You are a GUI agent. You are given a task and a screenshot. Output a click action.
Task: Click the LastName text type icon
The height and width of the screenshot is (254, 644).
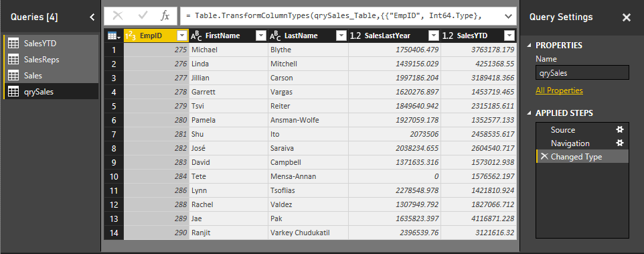click(275, 36)
